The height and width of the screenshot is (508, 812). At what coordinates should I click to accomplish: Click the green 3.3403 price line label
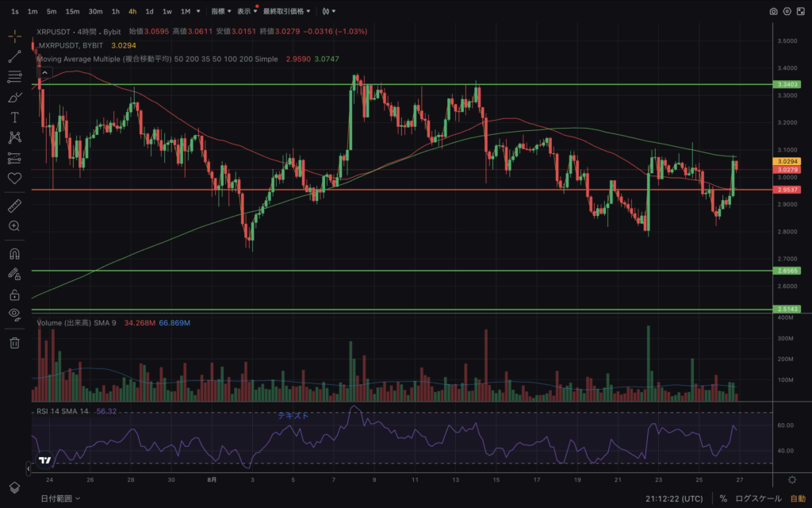[x=788, y=84]
